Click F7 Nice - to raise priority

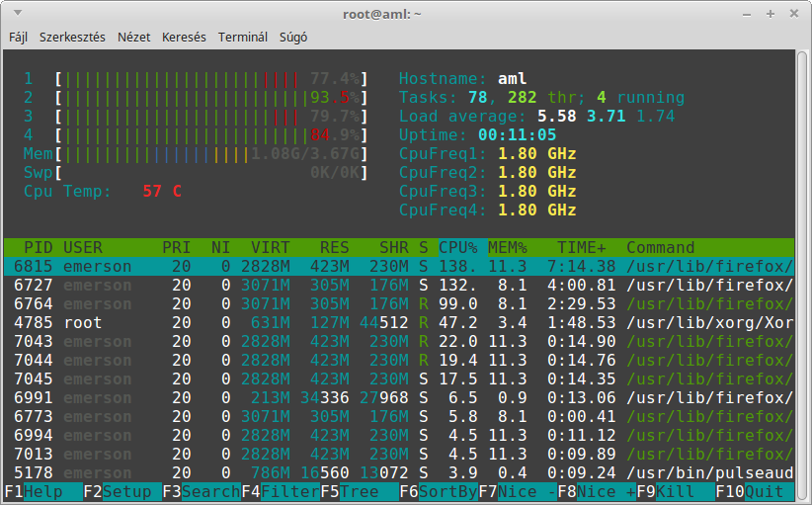click(518, 491)
